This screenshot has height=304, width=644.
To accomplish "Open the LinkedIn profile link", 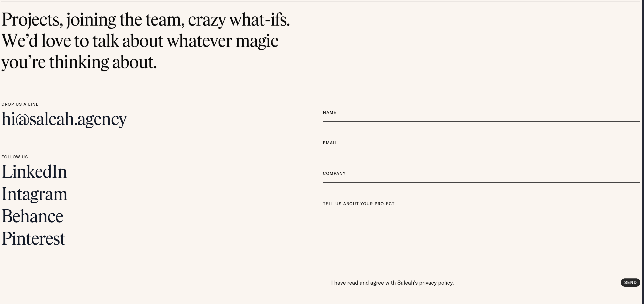I will [34, 172].
